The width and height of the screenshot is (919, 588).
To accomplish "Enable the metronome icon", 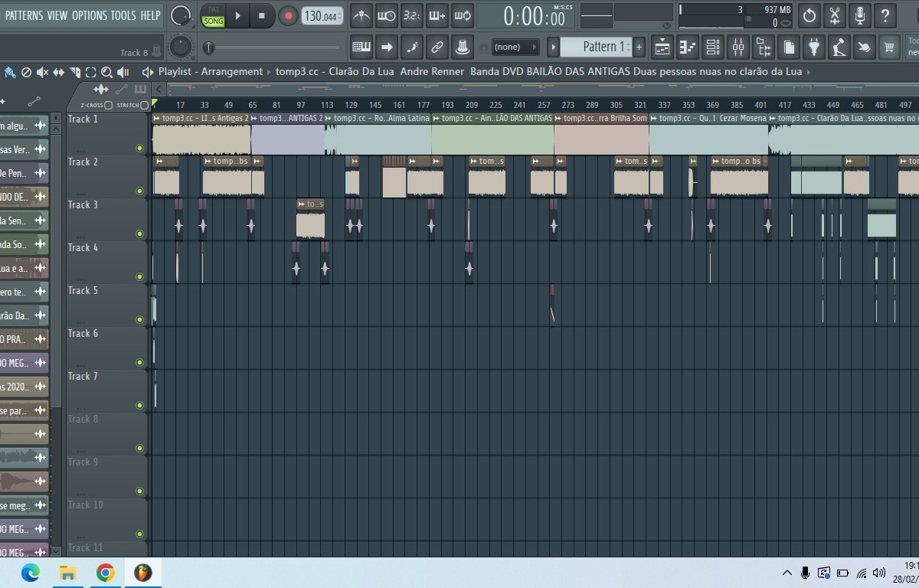I will (x=361, y=15).
